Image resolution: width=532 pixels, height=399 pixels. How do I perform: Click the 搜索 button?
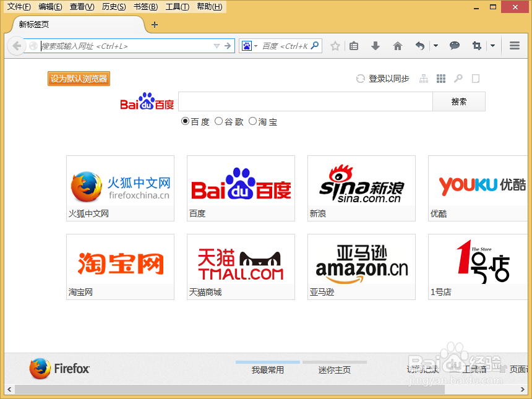coord(459,101)
